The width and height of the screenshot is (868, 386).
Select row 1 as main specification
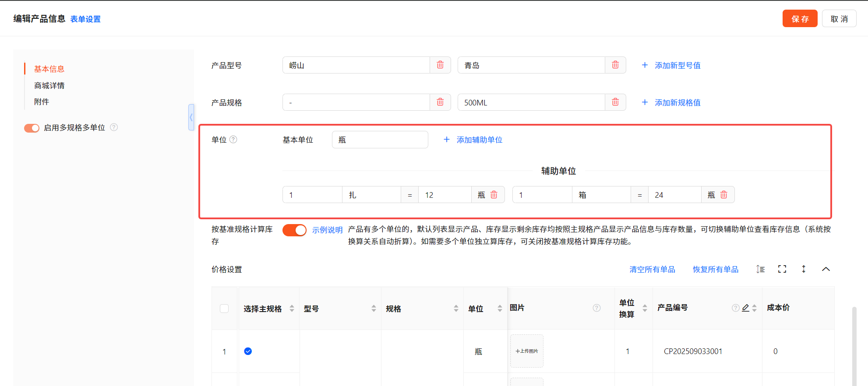248,351
